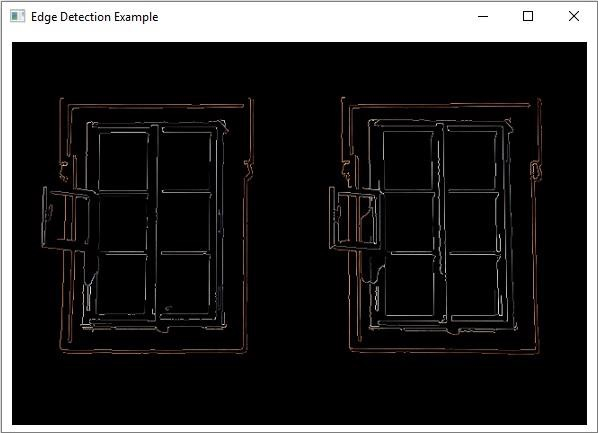Screen dimensions: 600x433
Task: Close the Edge Detection Example window
Action: tap(574, 16)
